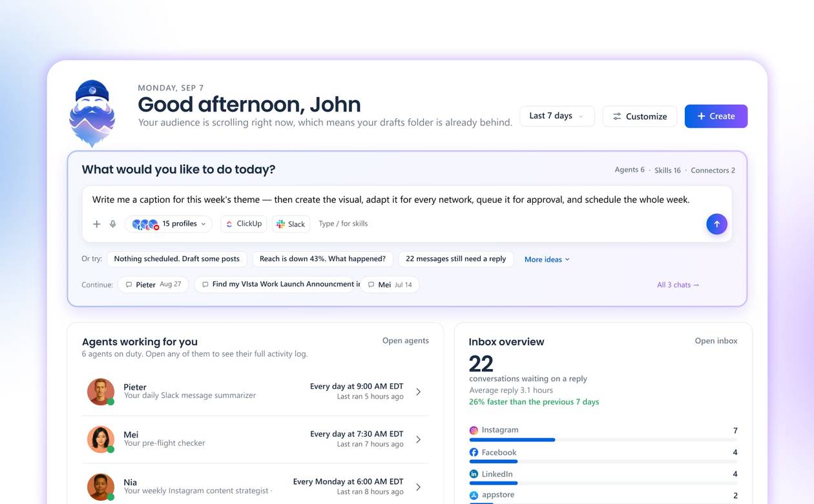Click the bearded mascot avatar
This screenshot has height=504, width=814.
pos(92,113)
